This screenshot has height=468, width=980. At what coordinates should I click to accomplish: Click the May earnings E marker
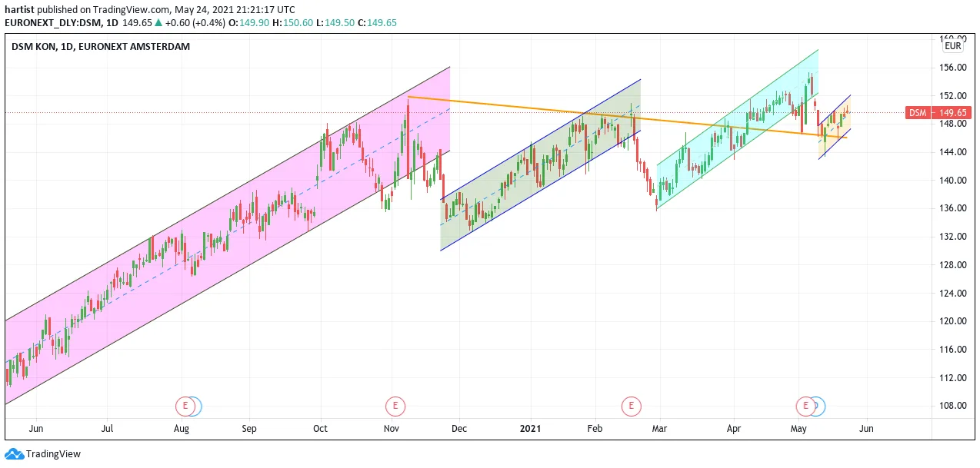tap(806, 405)
